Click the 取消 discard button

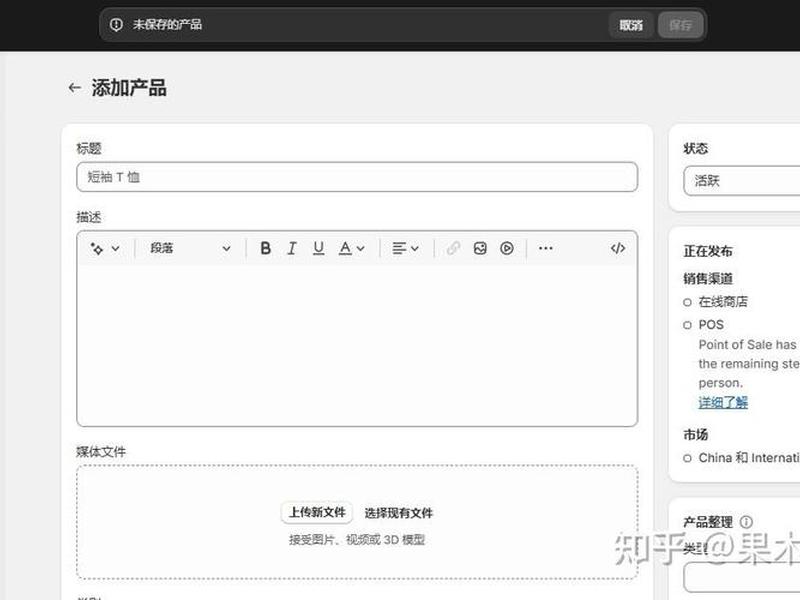tap(631, 25)
